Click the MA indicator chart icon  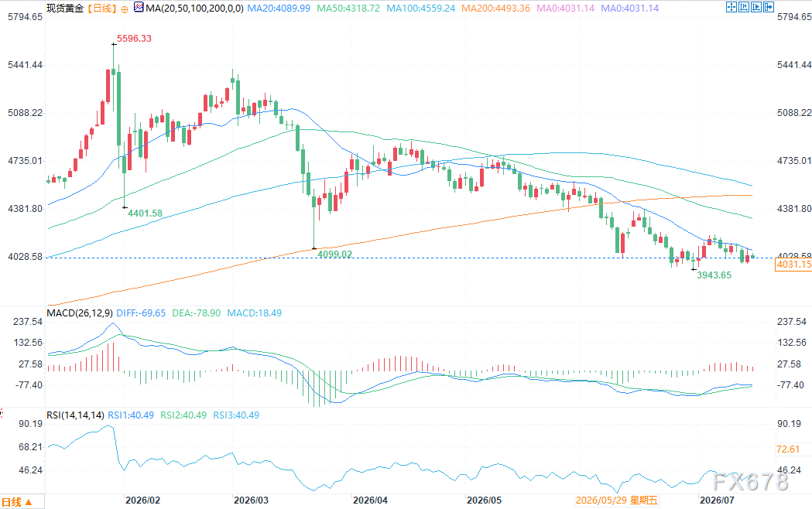(139, 7)
